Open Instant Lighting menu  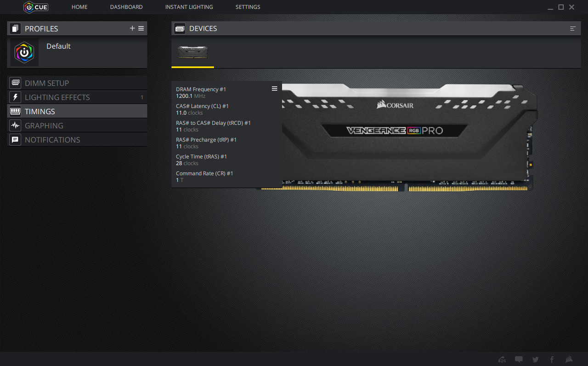point(189,7)
